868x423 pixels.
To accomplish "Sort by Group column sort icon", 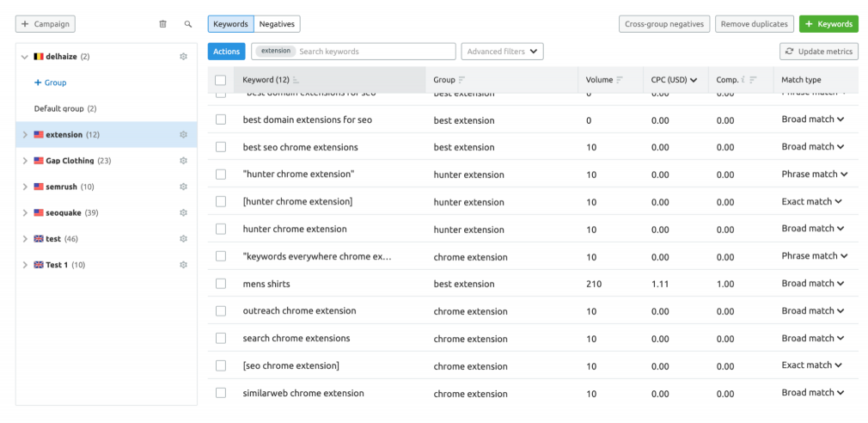I will click(462, 80).
